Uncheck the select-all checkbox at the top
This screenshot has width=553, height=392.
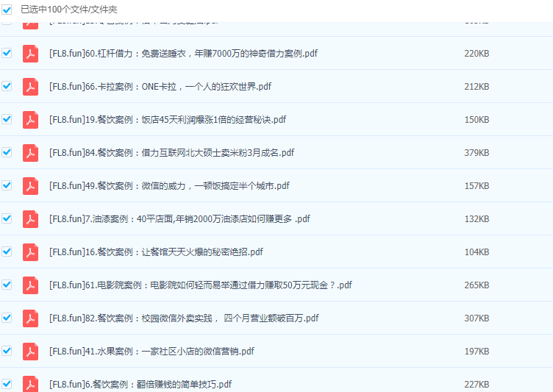(x=7, y=10)
